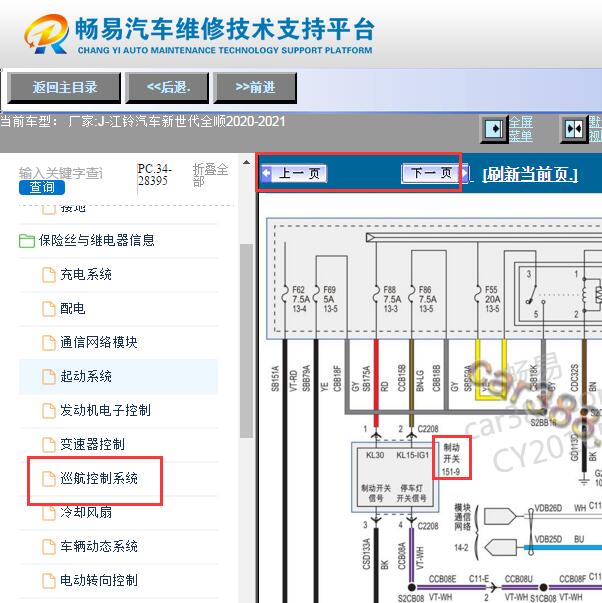602x603 pixels.
Task: Click the default view icon
Action: pyautogui.click(x=574, y=129)
